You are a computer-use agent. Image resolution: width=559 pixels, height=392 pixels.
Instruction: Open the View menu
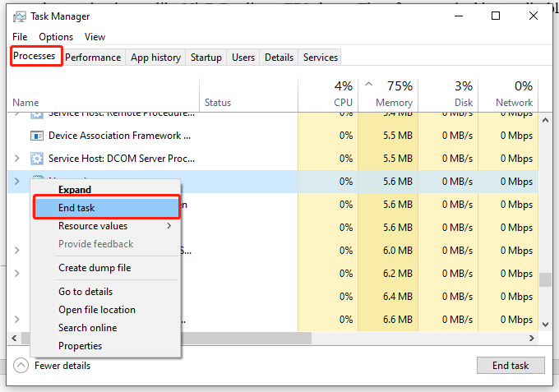(95, 37)
